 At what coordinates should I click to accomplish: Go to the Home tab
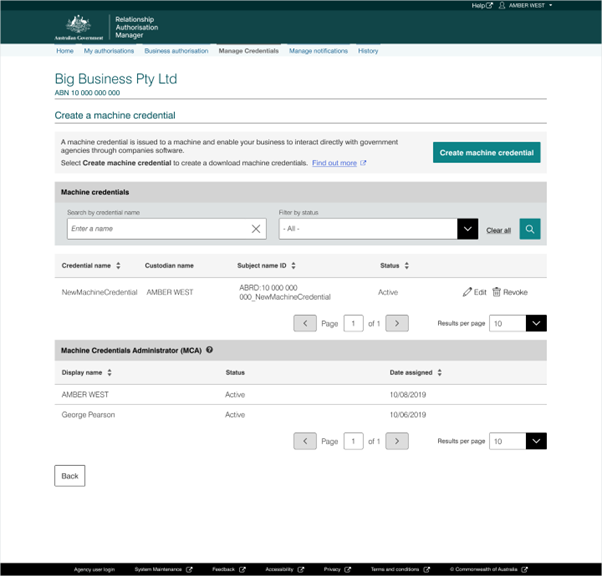click(x=64, y=51)
